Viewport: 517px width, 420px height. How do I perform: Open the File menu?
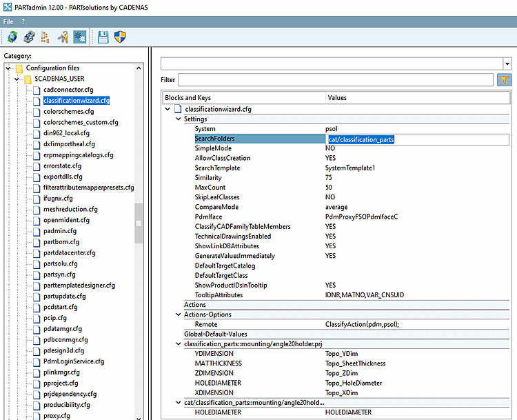(x=8, y=22)
